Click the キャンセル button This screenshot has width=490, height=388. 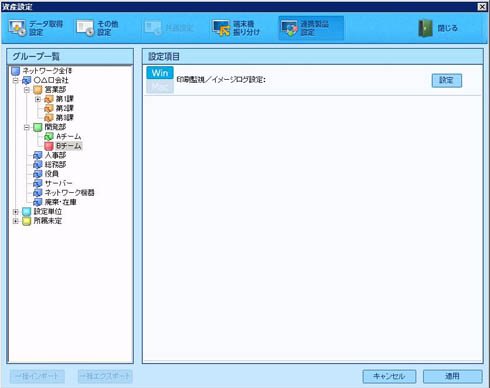tap(389, 376)
